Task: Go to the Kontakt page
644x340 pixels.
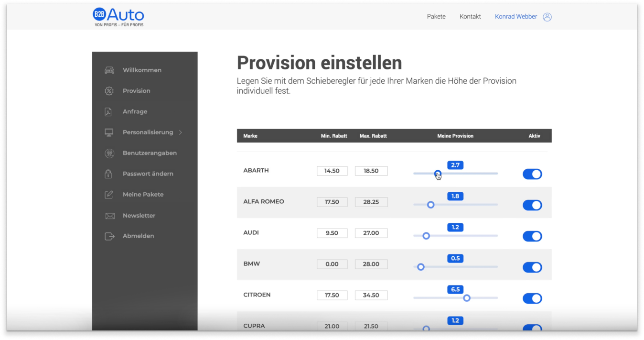Action: pyautogui.click(x=470, y=17)
